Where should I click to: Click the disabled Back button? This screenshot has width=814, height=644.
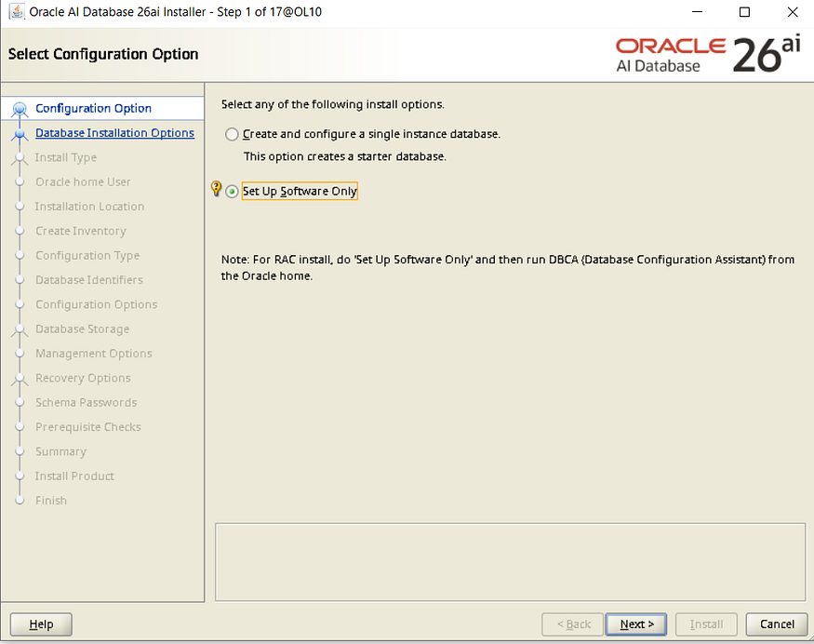click(573, 624)
